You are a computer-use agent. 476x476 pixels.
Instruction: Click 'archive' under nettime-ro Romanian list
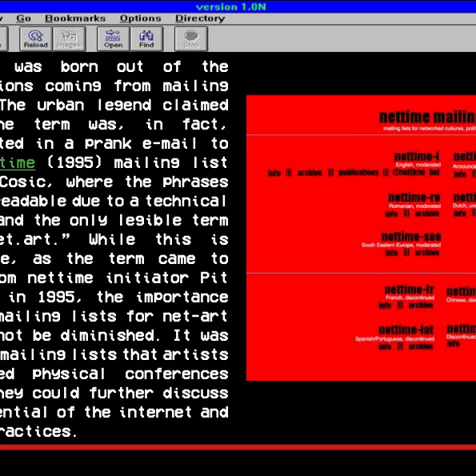tap(427, 214)
